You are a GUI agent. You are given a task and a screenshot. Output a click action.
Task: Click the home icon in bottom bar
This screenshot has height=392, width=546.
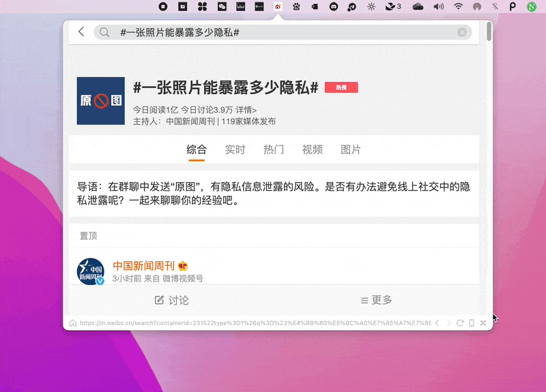point(72,323)
